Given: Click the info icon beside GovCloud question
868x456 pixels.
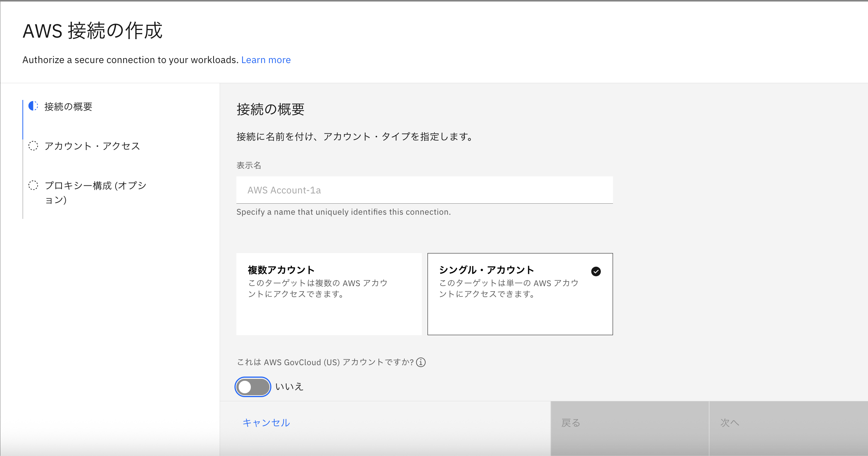Looking at the screenshot, I should (421, 362).
